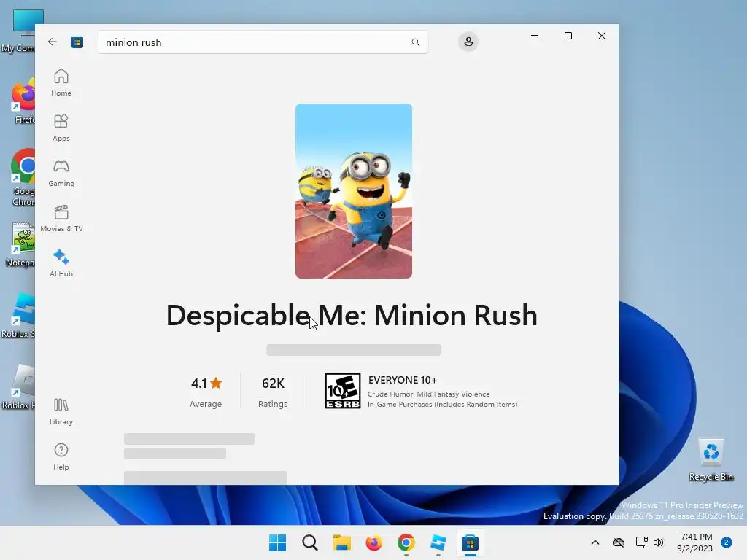Click the search magnifier icon
Viewport: 747px width, 560px height.
coord(415,42)
